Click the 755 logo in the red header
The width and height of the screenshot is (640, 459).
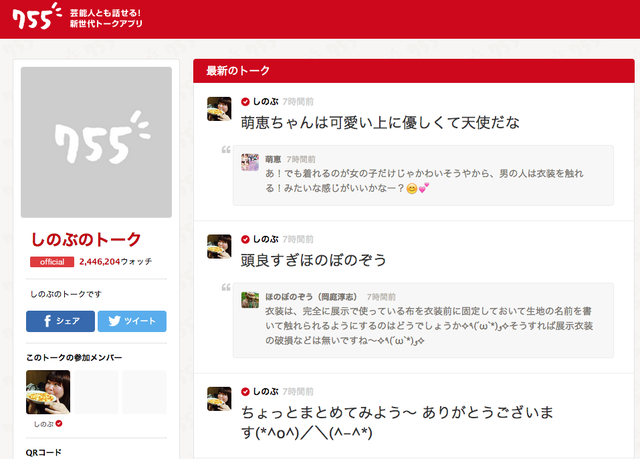coord(37,16)
